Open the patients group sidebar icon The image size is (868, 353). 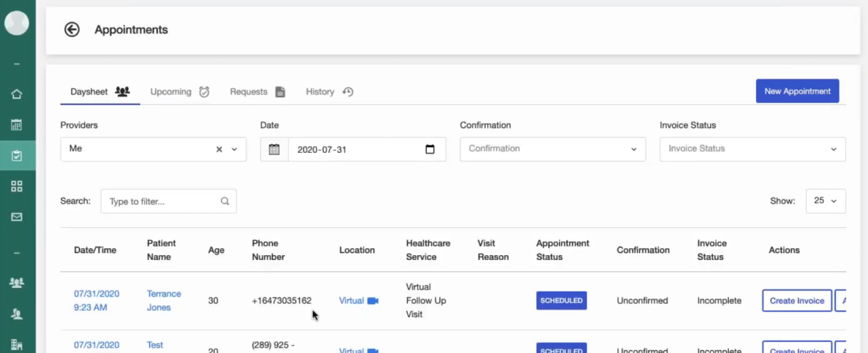[x=17, y=282]
